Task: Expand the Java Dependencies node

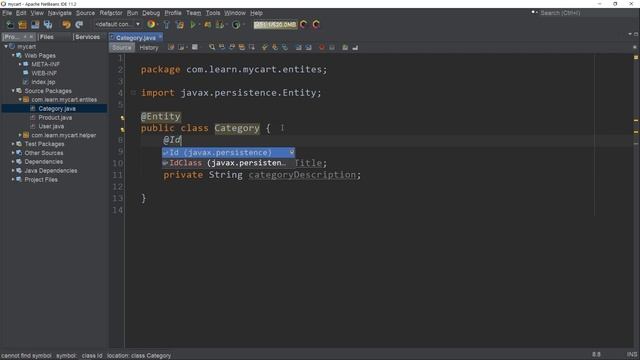Action: coord(13,171)
